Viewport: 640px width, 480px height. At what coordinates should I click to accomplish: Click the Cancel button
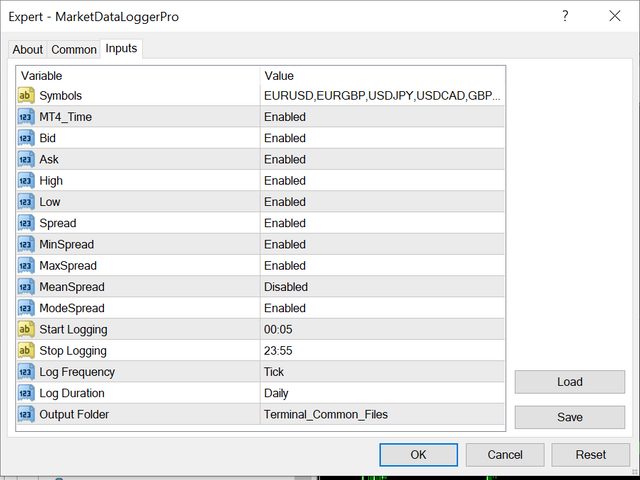click(505, 455)
